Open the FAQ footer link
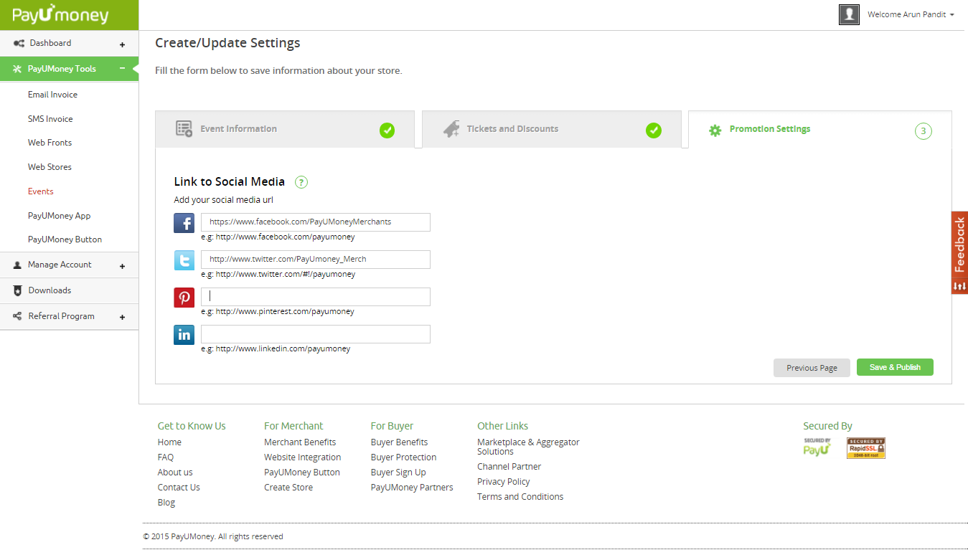Viewport: 968px width, 560px height. 166,457
